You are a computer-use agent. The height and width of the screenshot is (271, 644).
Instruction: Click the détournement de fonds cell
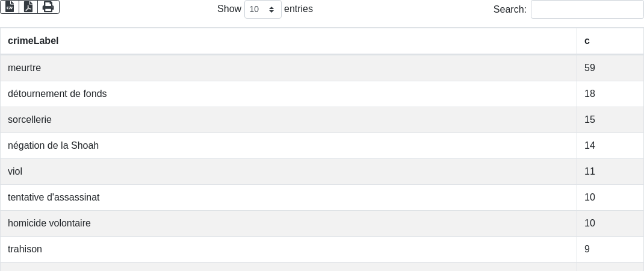[x=57, y=94]
